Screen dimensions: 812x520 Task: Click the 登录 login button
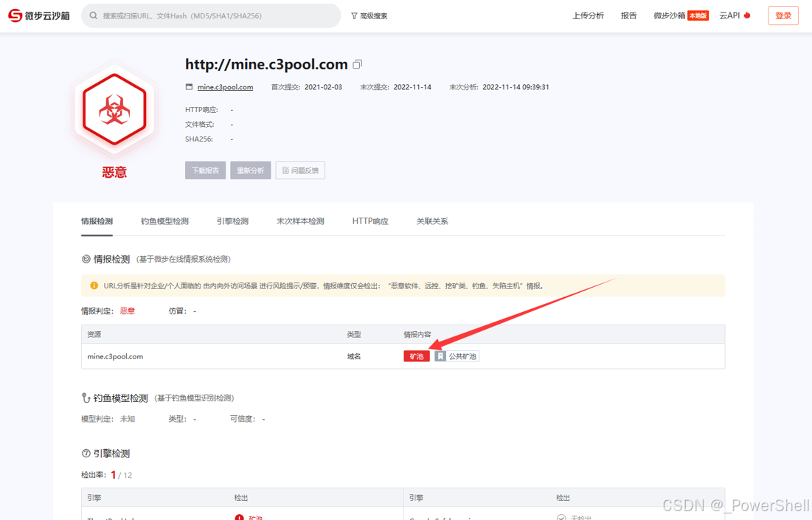point(783,15)
